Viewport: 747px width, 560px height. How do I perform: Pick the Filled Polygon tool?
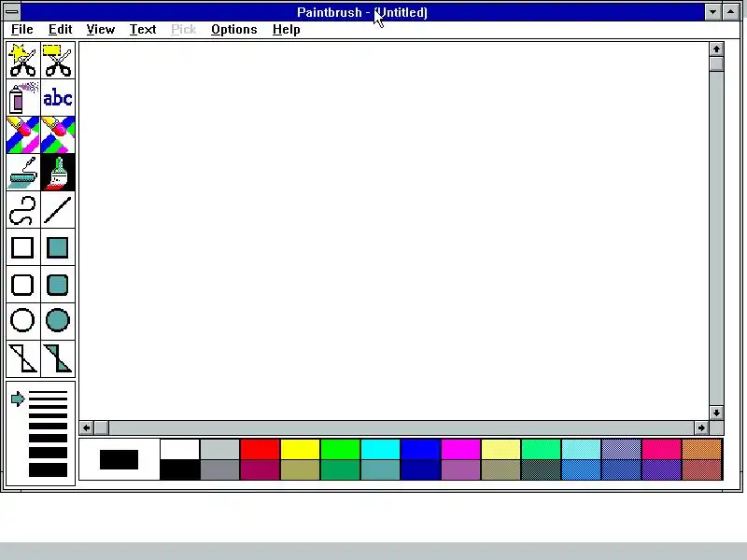58,358
